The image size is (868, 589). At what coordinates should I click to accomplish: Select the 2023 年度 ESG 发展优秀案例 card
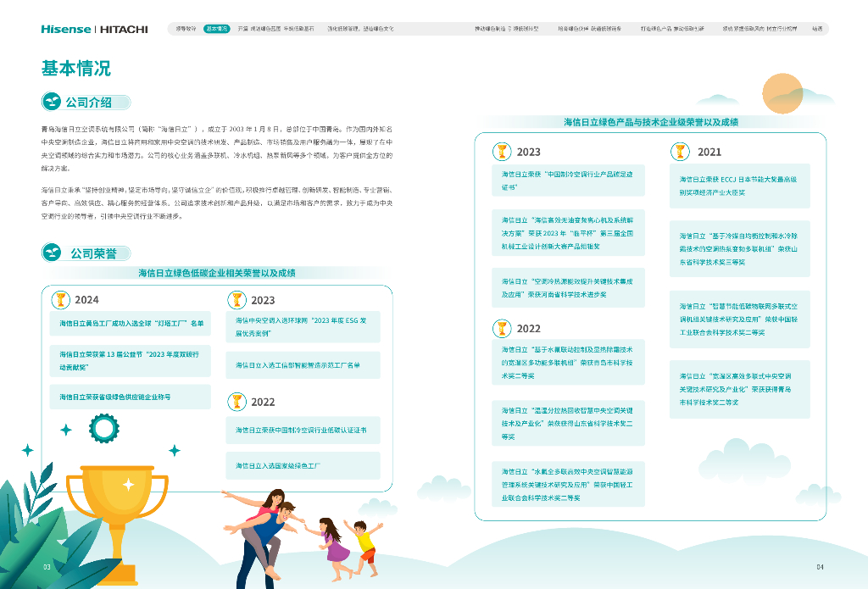coord(303,327)
